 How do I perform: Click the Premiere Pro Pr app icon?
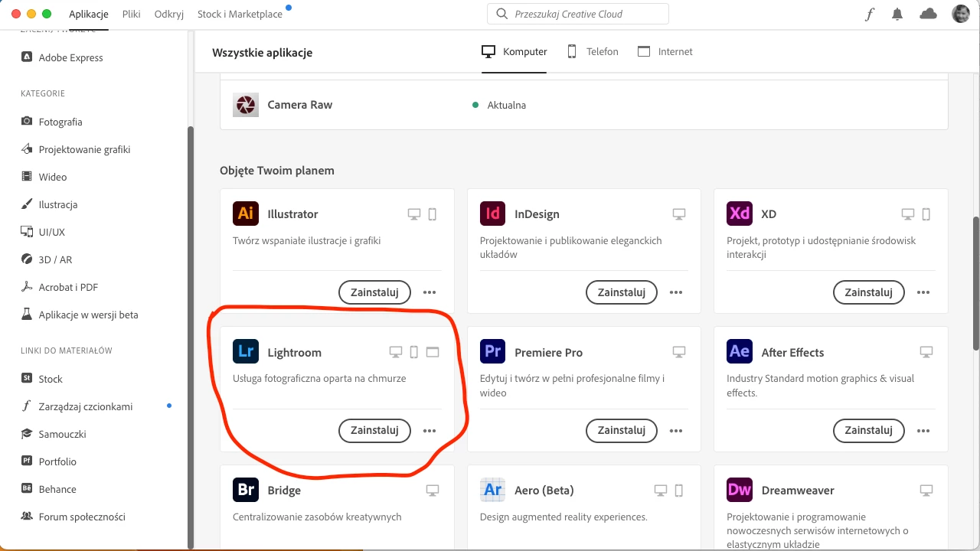[493, 352]
